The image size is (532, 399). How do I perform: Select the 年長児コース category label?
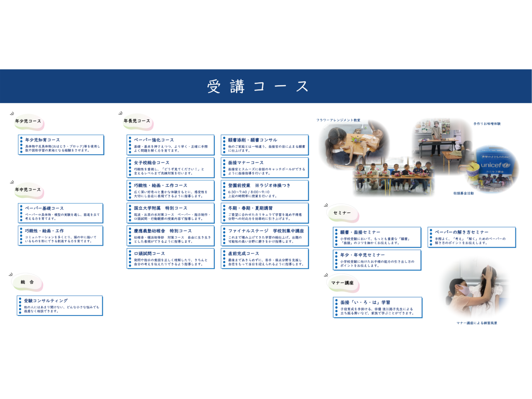pos(137,121)
